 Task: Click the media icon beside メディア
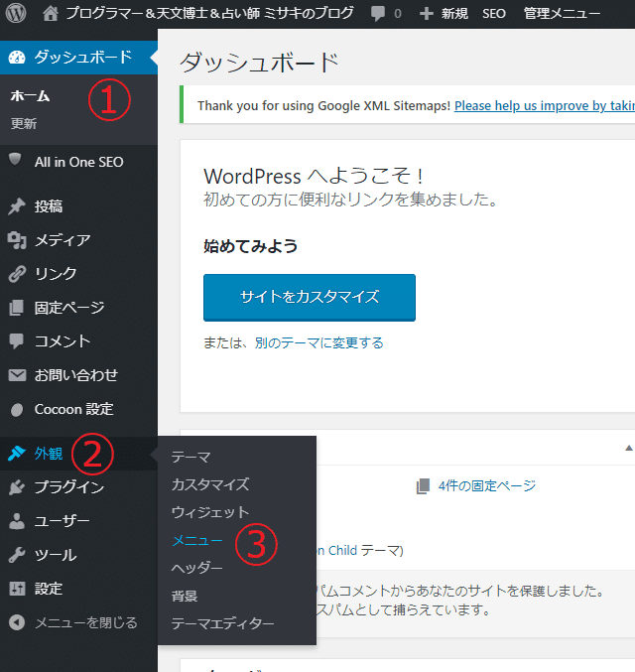[x=17, y=240]
